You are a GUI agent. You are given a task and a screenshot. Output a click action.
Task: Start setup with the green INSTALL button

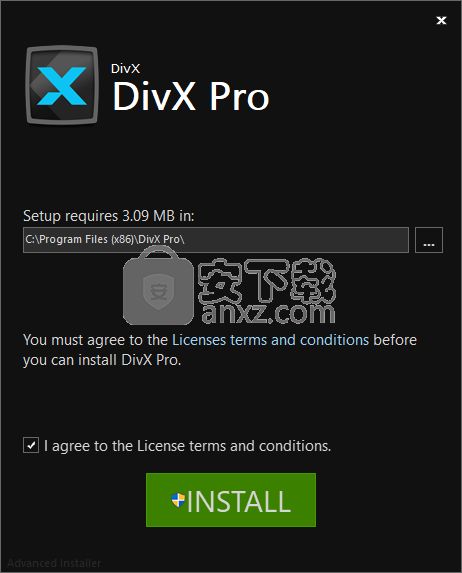pyautogui.click(x=231, y=500)
